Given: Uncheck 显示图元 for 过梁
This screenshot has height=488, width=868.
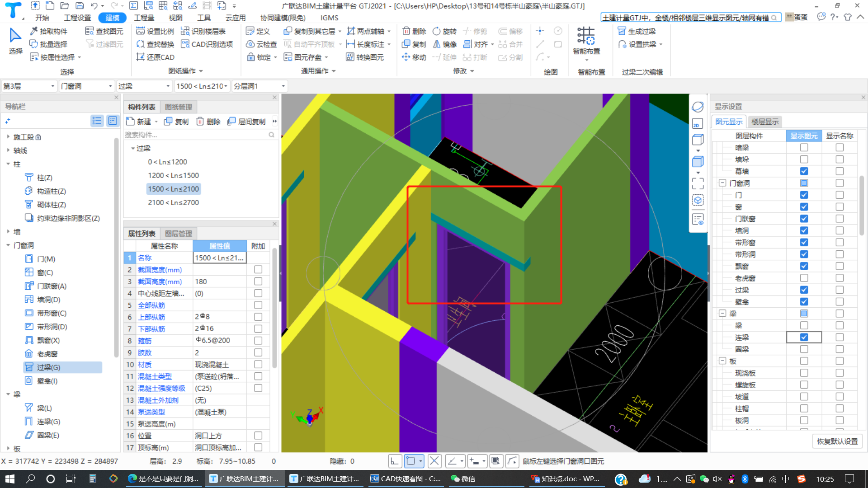Looking at the screenshot, I should point(804,290).
